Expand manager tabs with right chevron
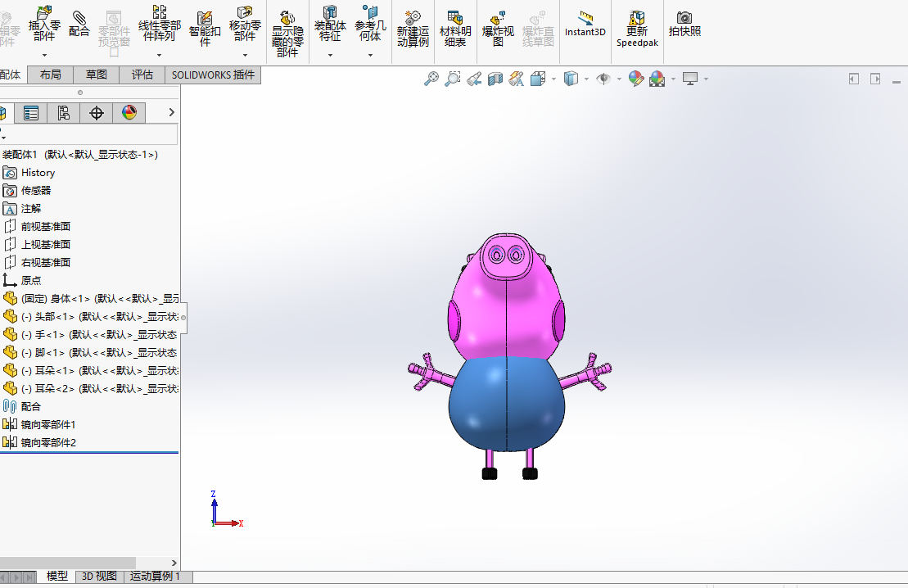 pos(171,112)
